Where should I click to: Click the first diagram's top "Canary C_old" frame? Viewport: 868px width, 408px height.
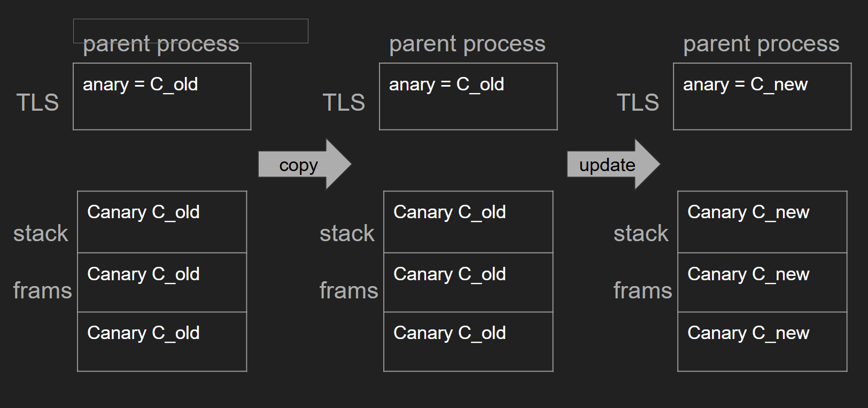click(x=162, y=222)
